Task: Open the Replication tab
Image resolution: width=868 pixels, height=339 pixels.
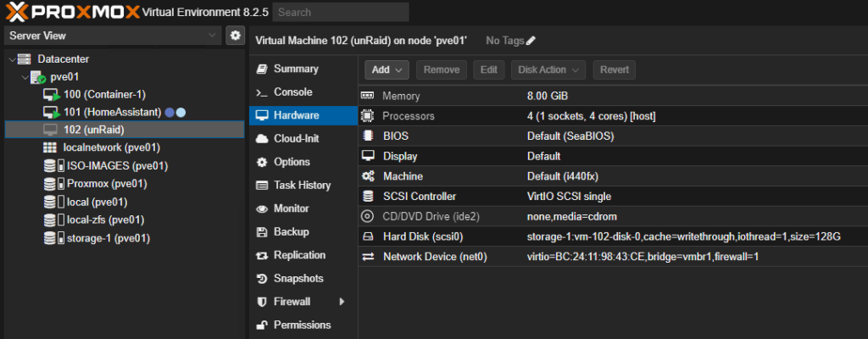Action: coord(303,255)
